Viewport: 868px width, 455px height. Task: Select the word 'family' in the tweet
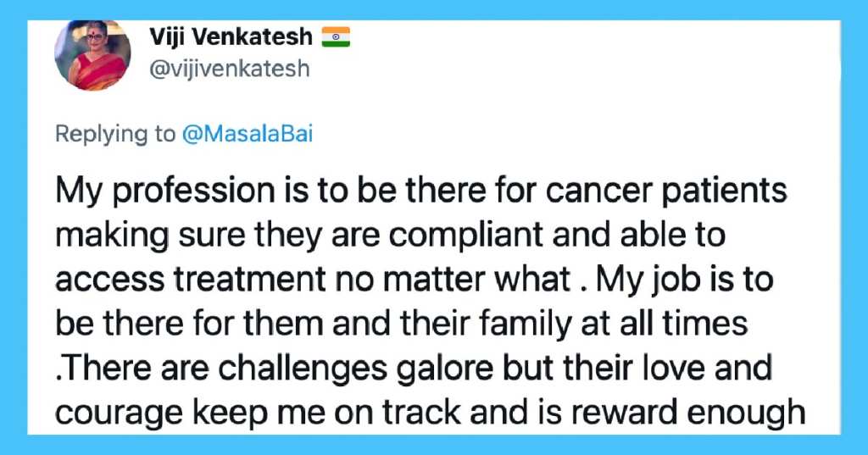point(526,325)
